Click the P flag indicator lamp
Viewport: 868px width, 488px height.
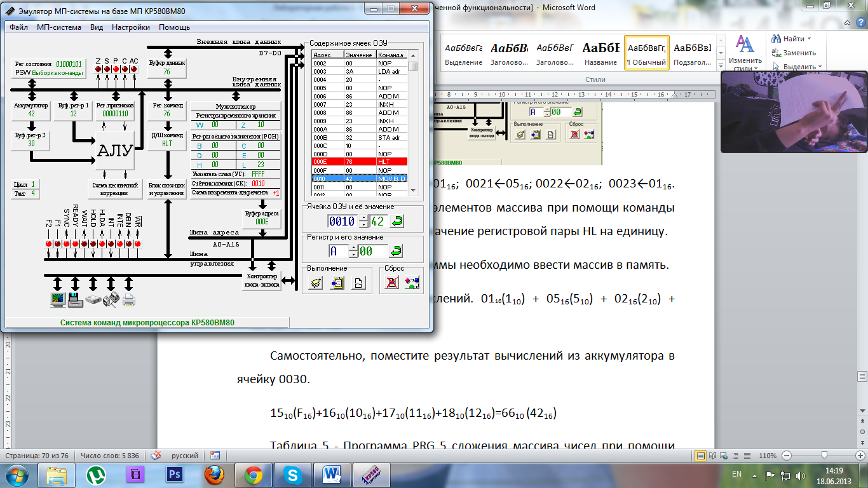(116, 69)
